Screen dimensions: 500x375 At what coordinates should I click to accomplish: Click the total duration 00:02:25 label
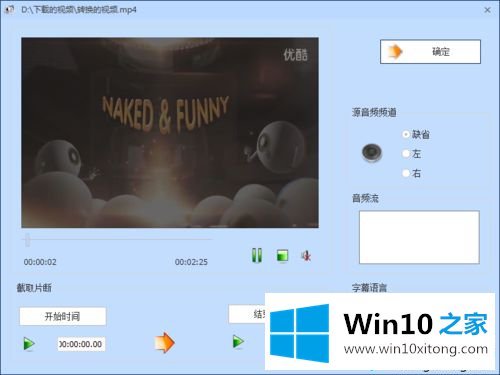point(191,262)
